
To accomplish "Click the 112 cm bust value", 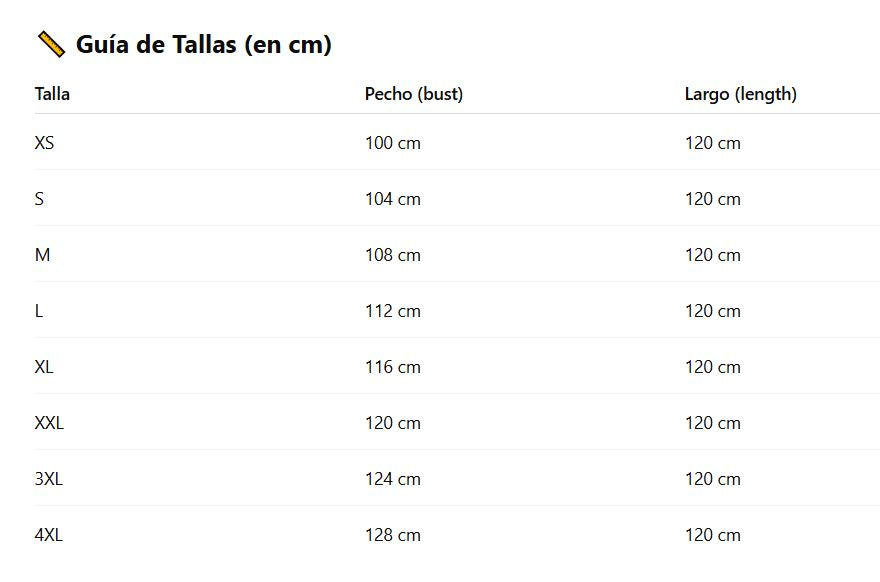I will click(x=393, y=311).
